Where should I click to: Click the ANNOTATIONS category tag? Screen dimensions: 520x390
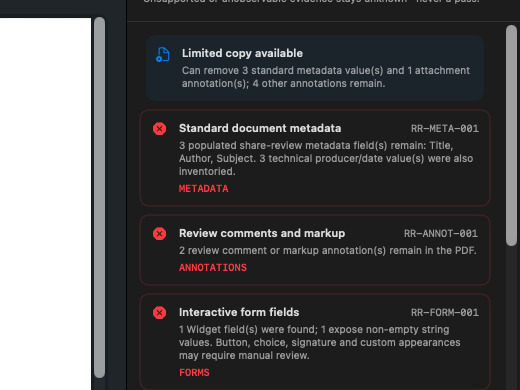click(213, 268)
